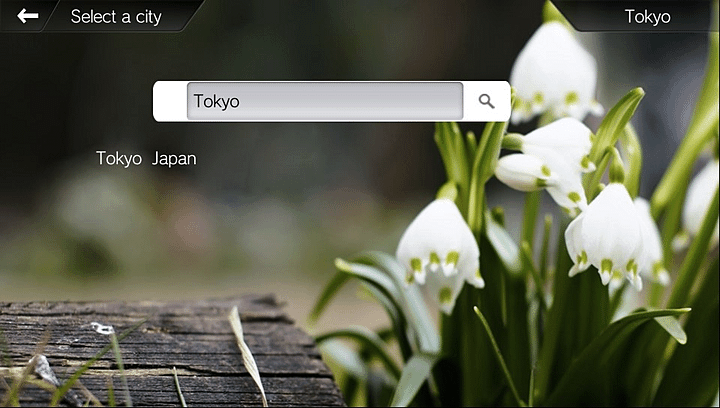
Task: Click the word Tokyo in the result list
Action: tap(119, 158)
